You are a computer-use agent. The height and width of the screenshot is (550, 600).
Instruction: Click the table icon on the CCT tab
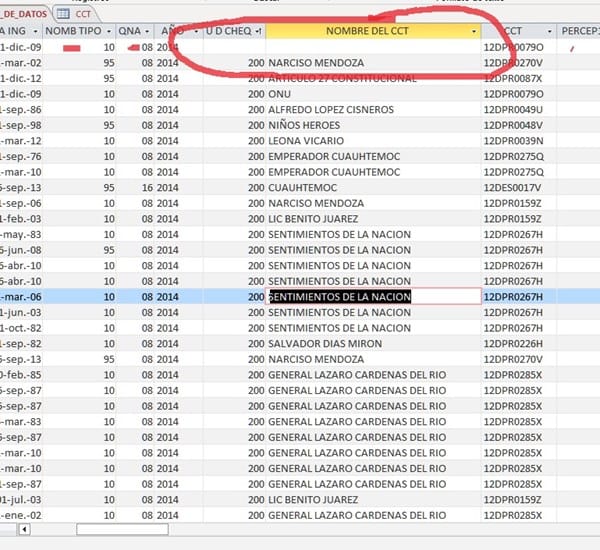pos(64,14)
